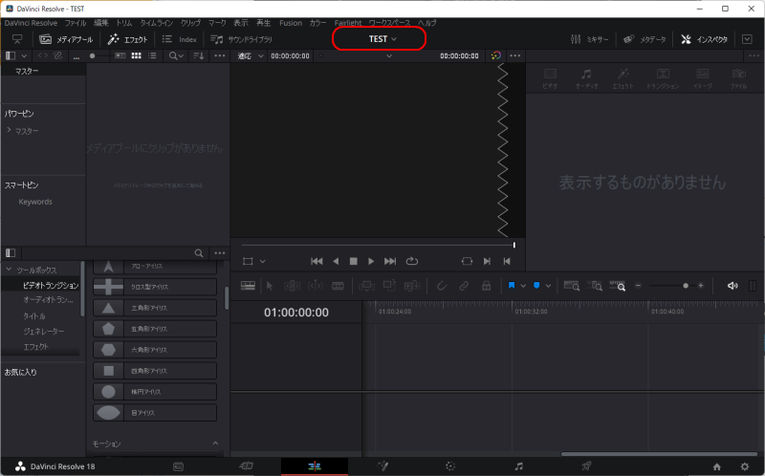Image resolution: width=765 pixels, height=476 pixels.
Task: Click Custom zoom icon
Action: [x=618, y=286]
